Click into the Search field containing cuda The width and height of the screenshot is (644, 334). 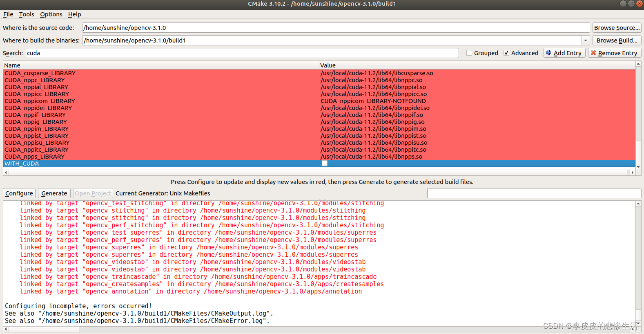tap(242, 53)
